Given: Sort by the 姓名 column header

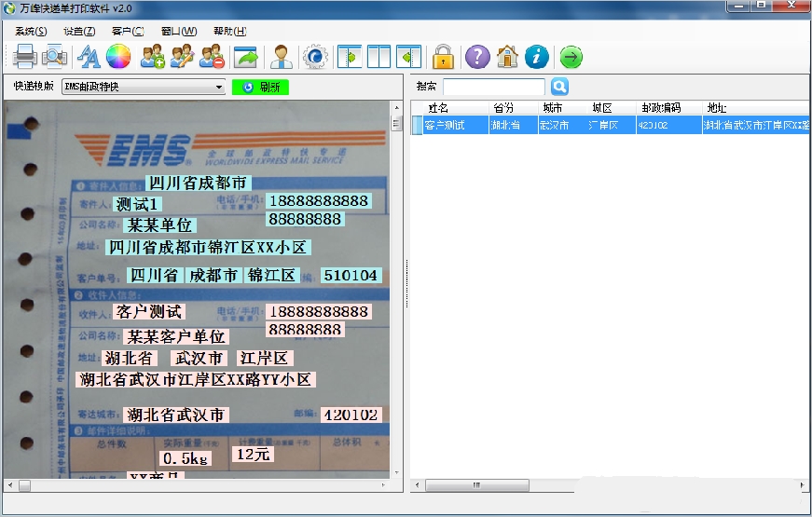Looking at the screenshot, I should pyautogui.click(x=456, y=108).
